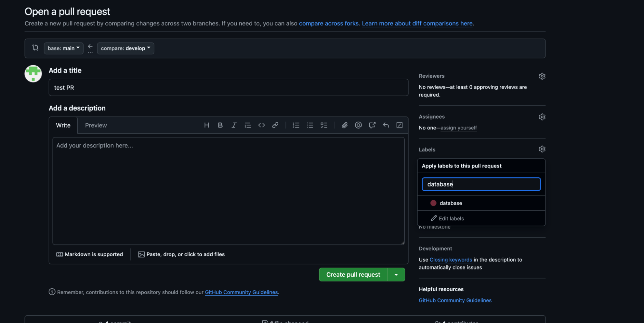Apply italic formatting icon

[234, 125]
